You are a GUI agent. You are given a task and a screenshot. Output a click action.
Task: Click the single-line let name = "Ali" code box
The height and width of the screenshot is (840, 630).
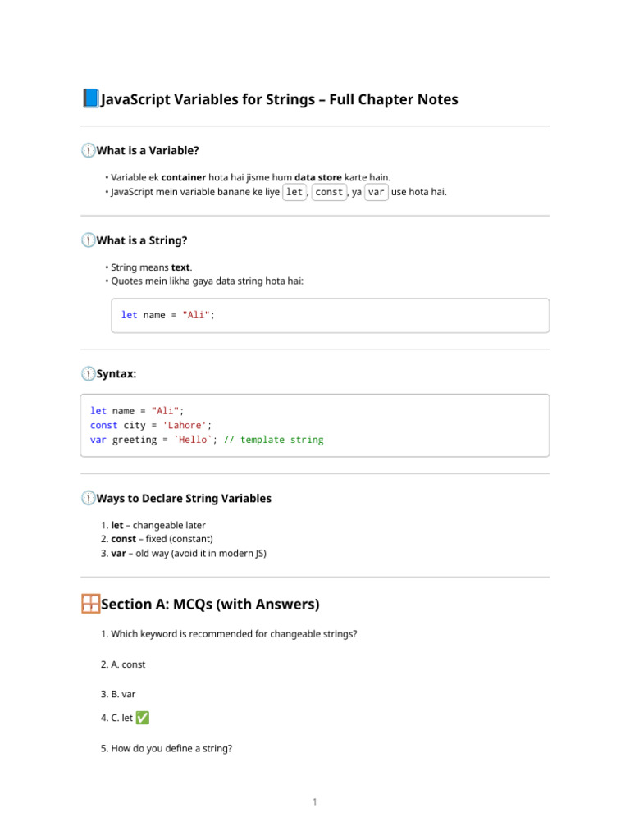click(x=330, y=315)
